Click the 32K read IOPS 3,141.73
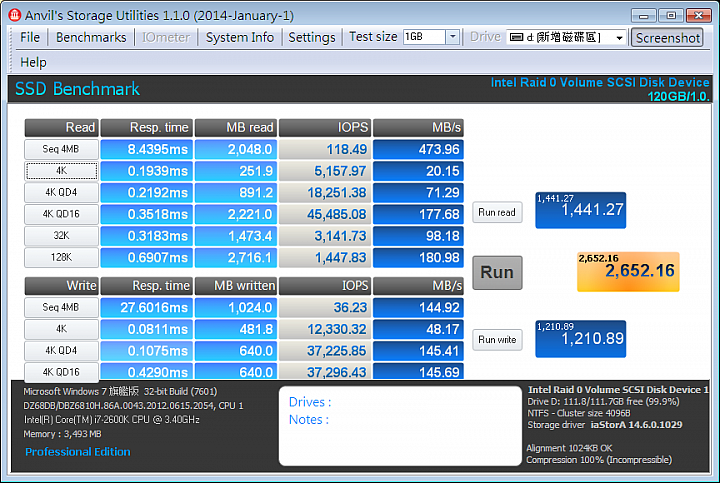The width and height of the screenshot is (720, 483). click(326, 236)
